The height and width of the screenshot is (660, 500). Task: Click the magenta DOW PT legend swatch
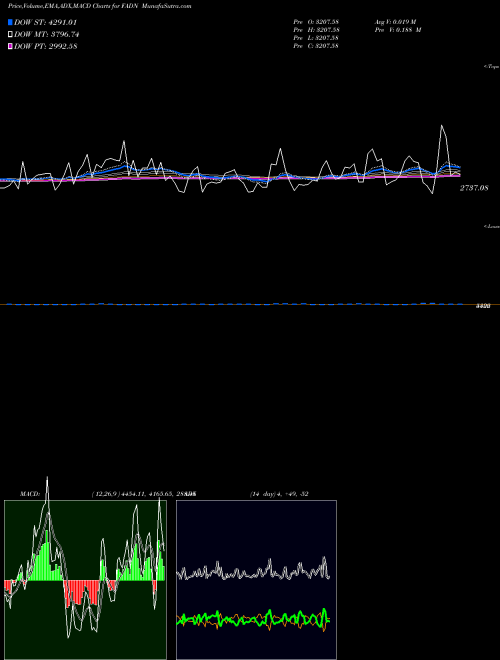click(x=10, y=46)
